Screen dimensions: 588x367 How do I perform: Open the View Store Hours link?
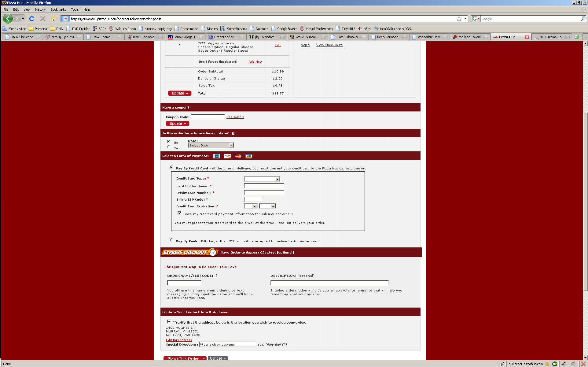point(329,45)
